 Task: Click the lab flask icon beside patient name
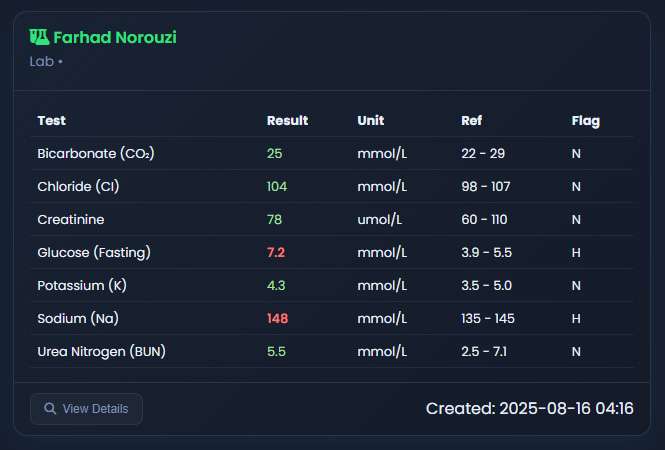[x=39, y=37]
